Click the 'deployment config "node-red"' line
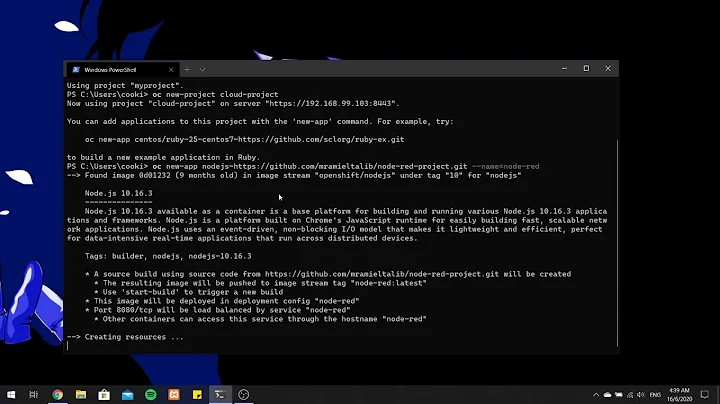Image resolution: width=720 pixels, height=404 pixels. click(222, 301)
